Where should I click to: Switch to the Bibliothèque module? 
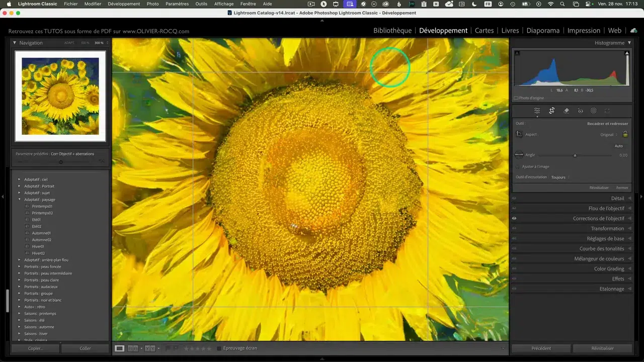click(x=392, y=31)
